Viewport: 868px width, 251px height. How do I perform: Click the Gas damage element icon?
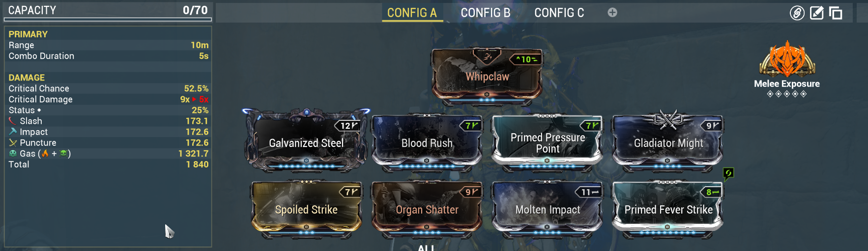[x=13, y=154]
